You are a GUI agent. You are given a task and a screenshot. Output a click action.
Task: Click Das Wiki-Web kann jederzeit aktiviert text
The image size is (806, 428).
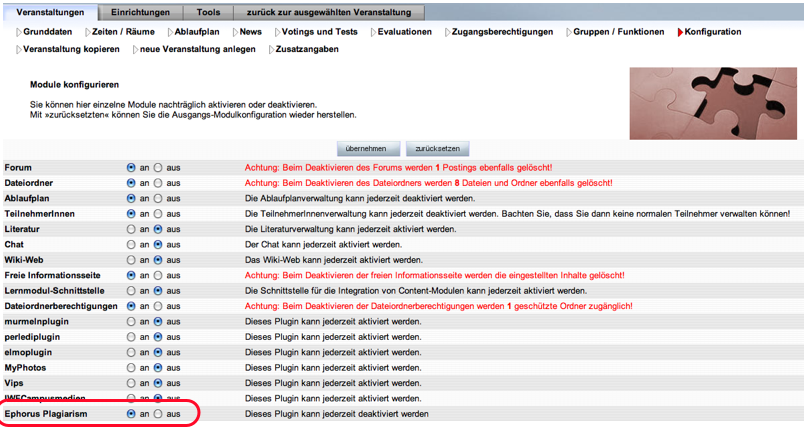point(334,260)
